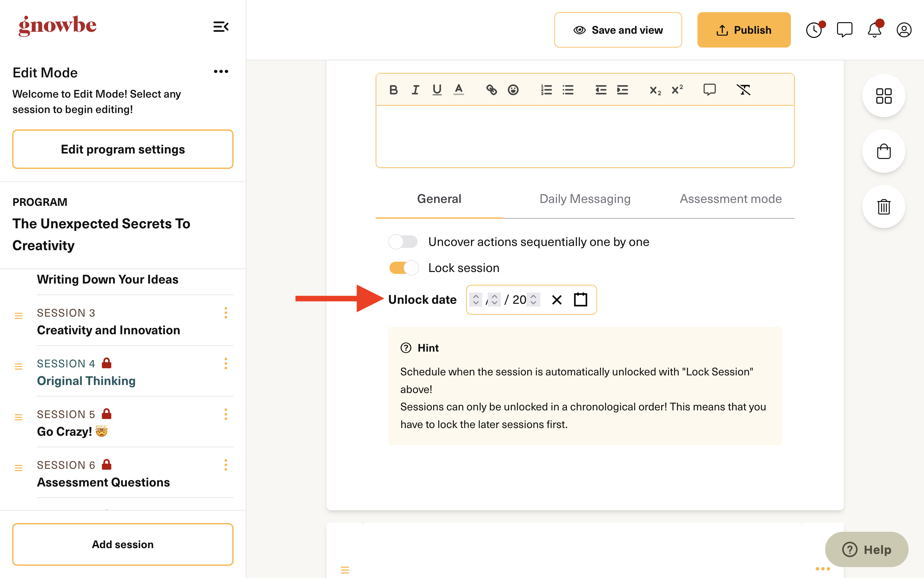Open the grid layout panel button
This screenshot has height=578, width=924.
[884, 96]
